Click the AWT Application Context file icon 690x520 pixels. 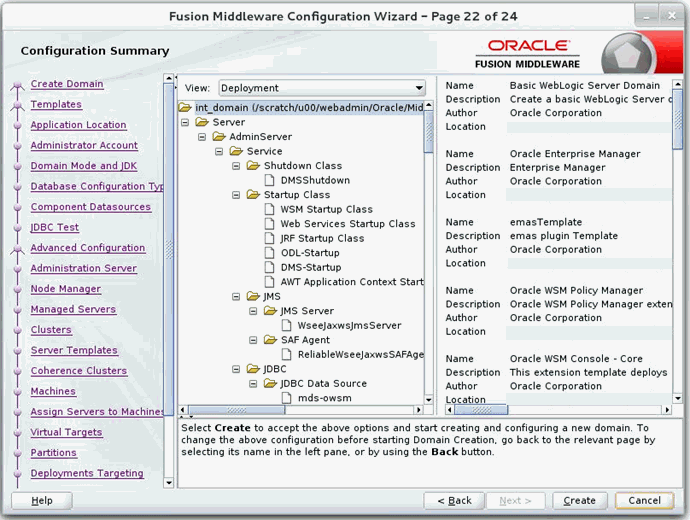pos(269,282)
